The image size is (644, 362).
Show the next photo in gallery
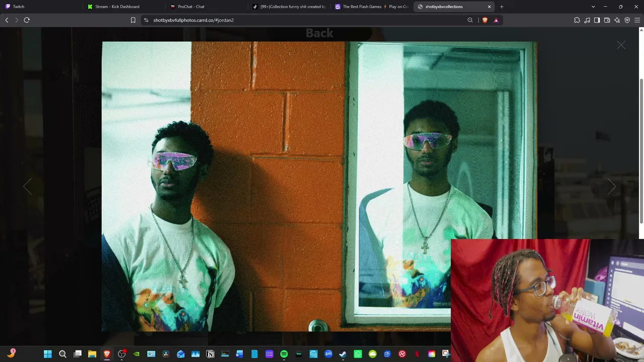point(611,187)
